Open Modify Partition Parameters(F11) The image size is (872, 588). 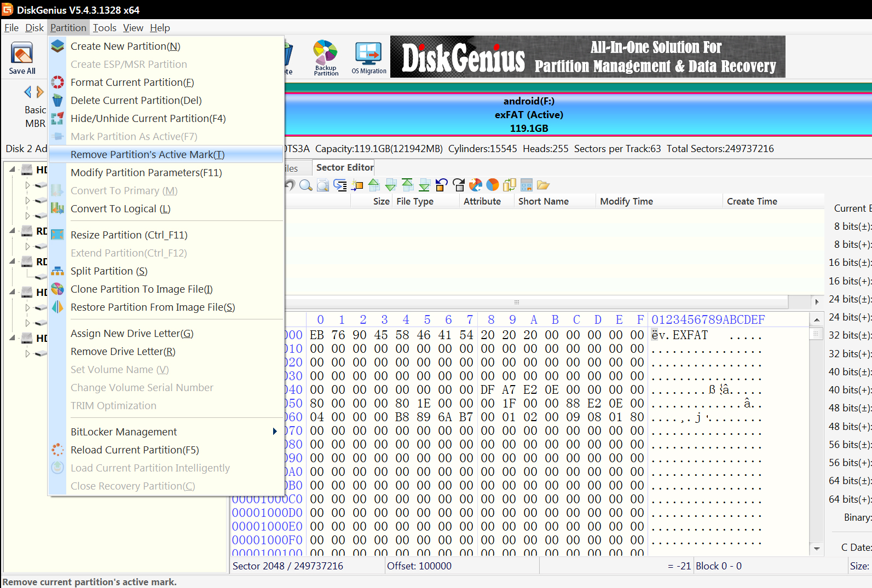pyautogui.click(x=166, y=173)
